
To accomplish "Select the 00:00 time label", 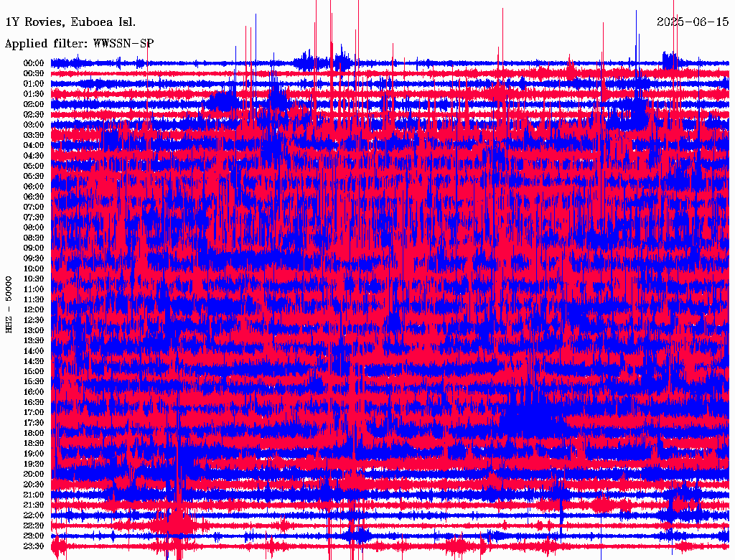I will 34,63.
